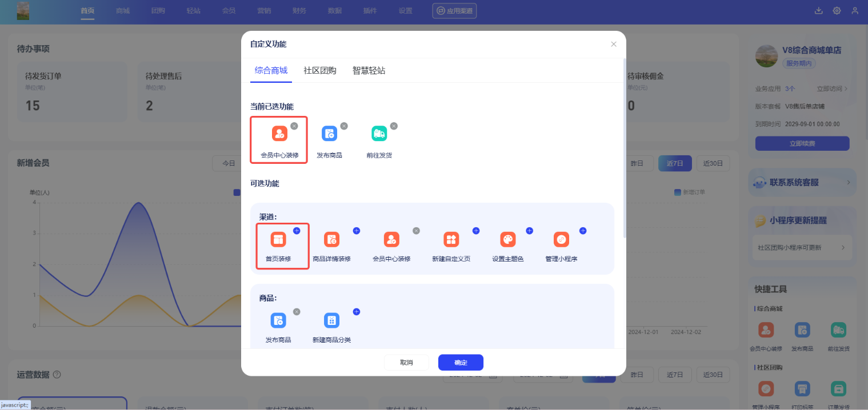Image resolution: width=868 pixels, height=410 pixels.
Task: Open the download icon in top bar
Action: pyautogui.click(x=818, y=11)
